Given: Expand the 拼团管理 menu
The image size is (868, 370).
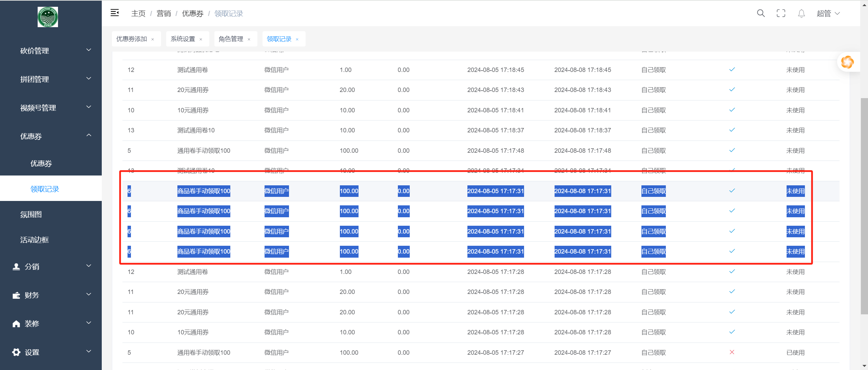Looking at the screenshot, I should point(51,79).
